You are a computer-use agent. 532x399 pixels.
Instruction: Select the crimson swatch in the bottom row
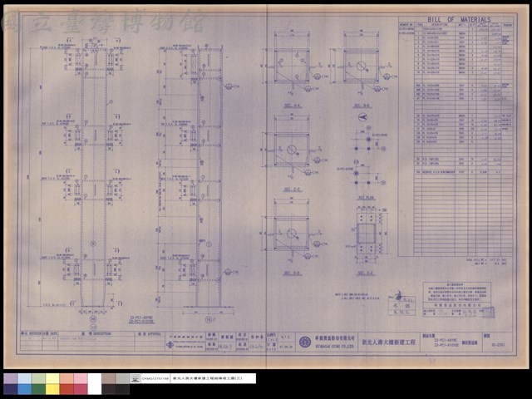tap(81, 389)
